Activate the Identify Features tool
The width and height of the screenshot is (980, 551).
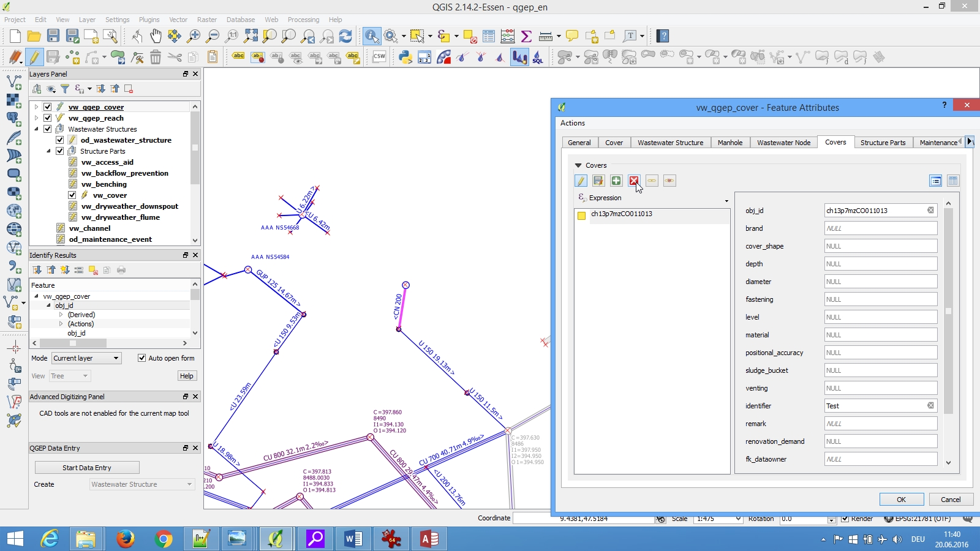coord(372,36)
